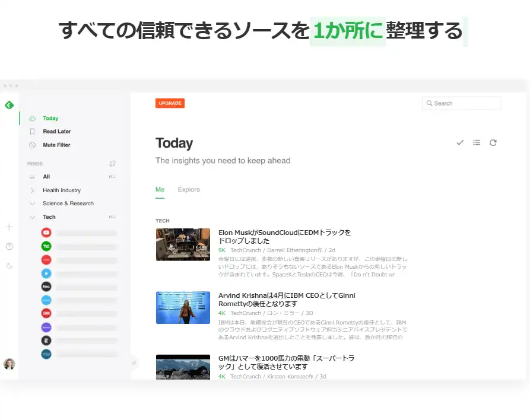Change layout with the list view icon

(x=477, y=142)
